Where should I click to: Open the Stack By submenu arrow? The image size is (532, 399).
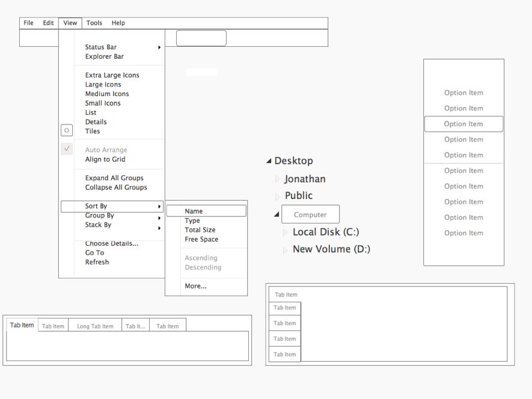pyautogui.click(x=159, y=228)
